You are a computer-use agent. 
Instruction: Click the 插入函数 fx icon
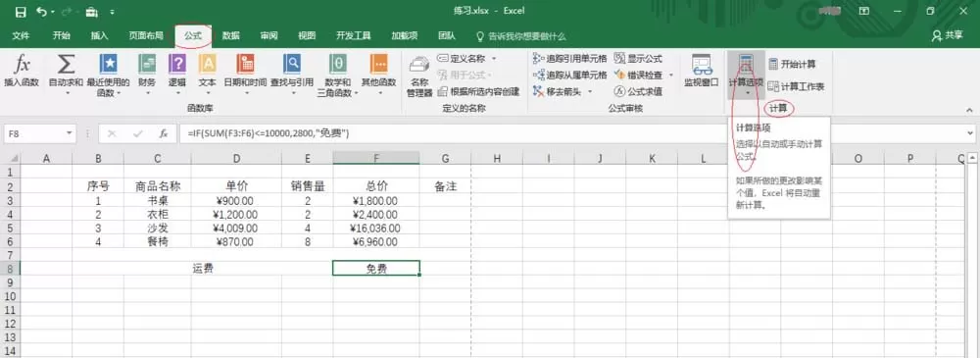[22, 63]
